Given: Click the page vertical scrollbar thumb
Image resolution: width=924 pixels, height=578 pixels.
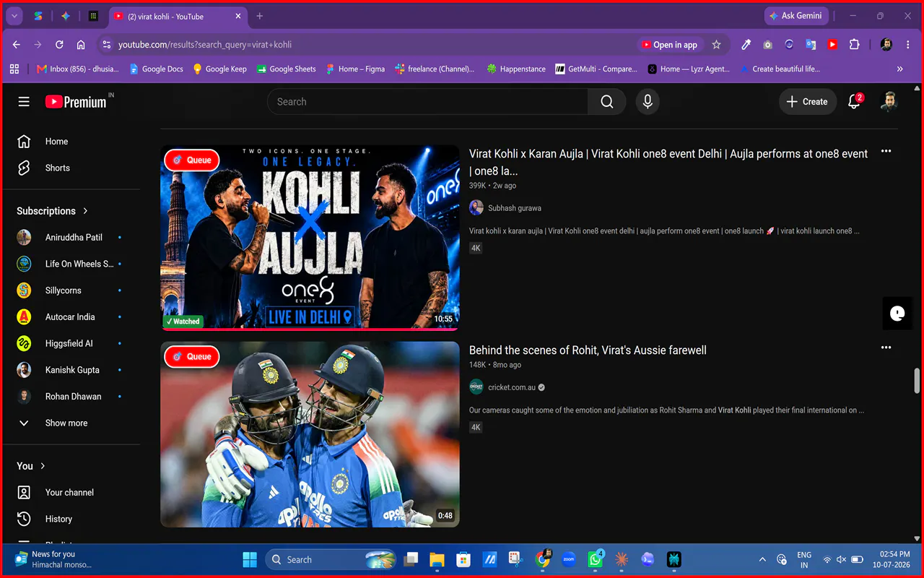Looking at the screenshot, I should pos(917,380).
